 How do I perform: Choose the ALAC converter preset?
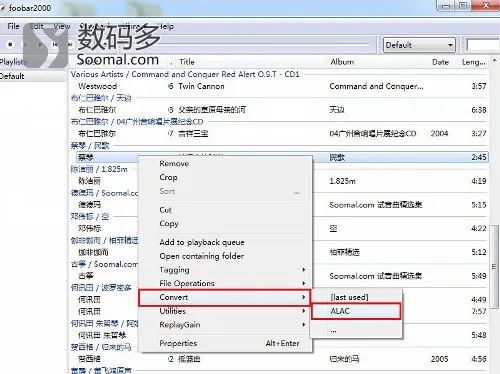pyautogui.click(x=356, y=311)
